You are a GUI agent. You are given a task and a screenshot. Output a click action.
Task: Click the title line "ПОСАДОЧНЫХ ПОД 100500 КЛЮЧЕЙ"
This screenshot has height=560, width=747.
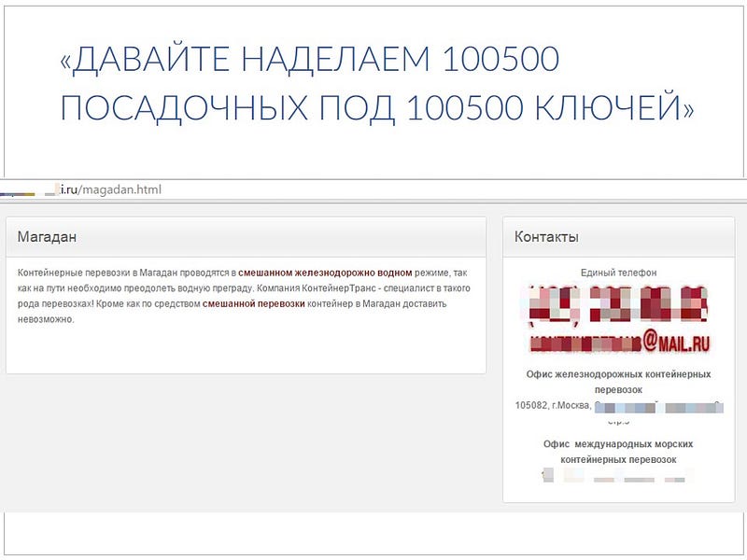[377, 107]
